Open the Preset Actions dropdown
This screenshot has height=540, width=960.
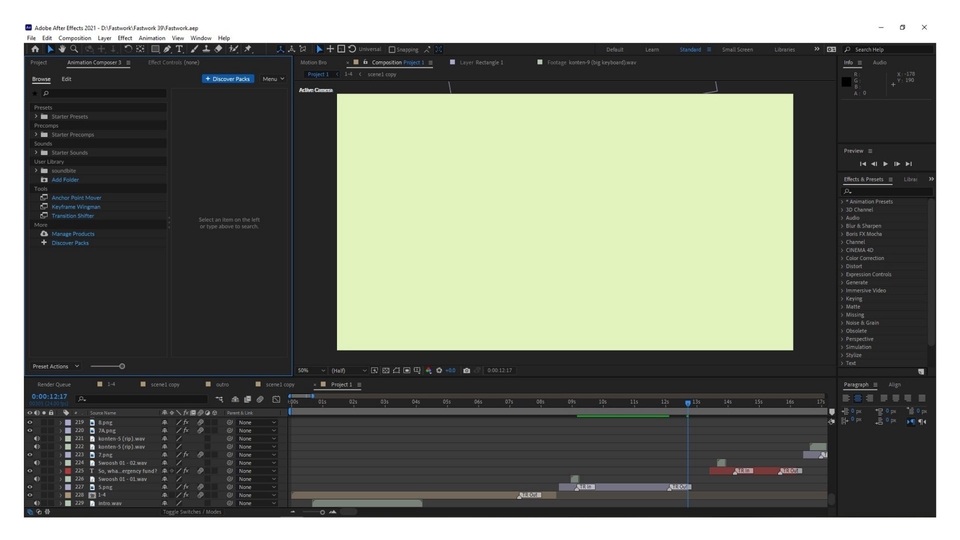pyautogui.click(x=56, y=366)
